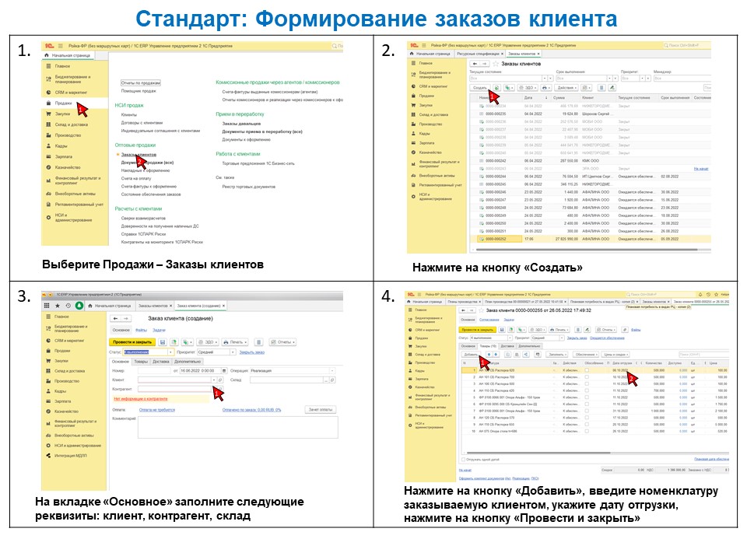This screenshot has height=560, width=747.
Task: Click Создать button in step 2 list
Action: [480, 88]
